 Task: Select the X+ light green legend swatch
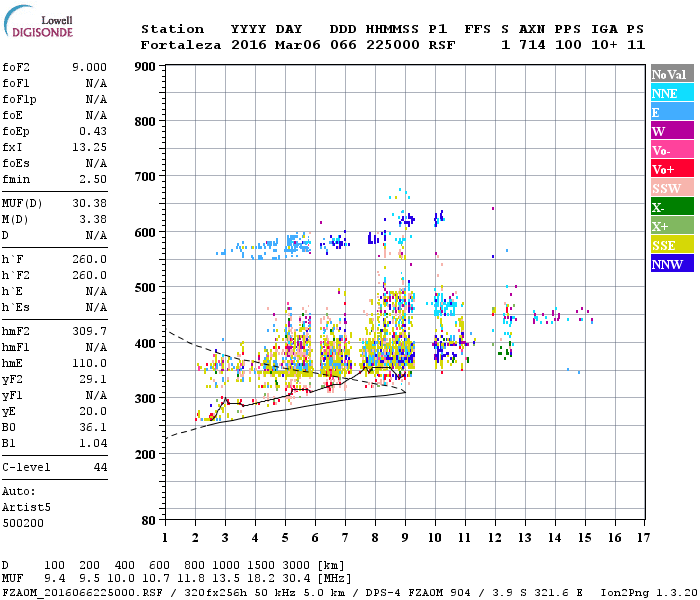pyautogui.click(x=672, y=225)
